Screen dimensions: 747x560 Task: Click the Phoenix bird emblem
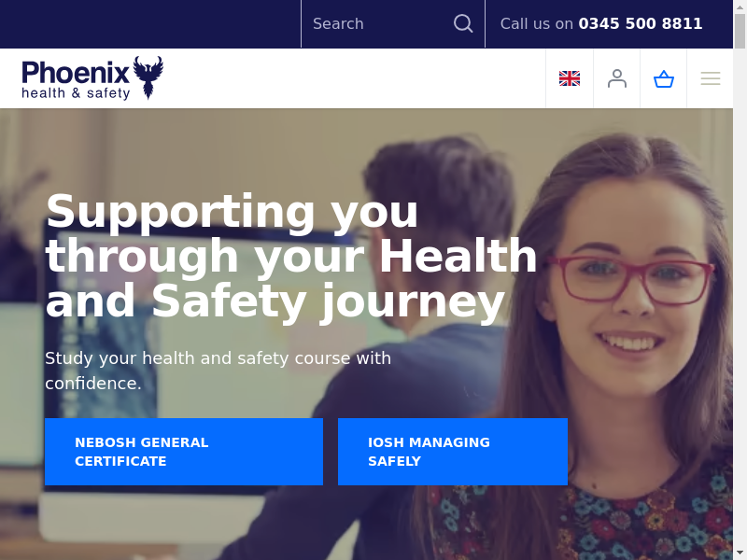coord(148,77)
